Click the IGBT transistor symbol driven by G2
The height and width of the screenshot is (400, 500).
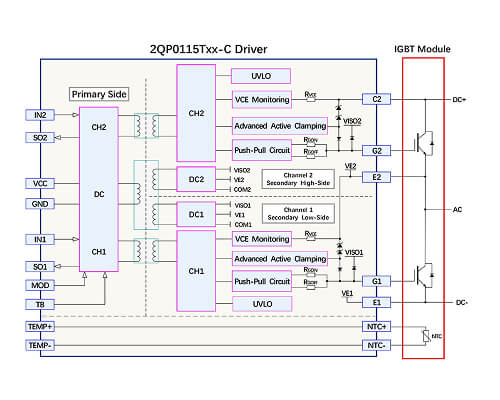(424, 143)
